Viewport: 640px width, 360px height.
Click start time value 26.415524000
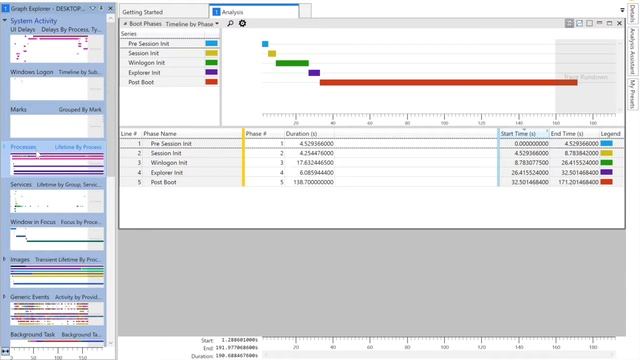pyautogui.click(x=530, y=173)
